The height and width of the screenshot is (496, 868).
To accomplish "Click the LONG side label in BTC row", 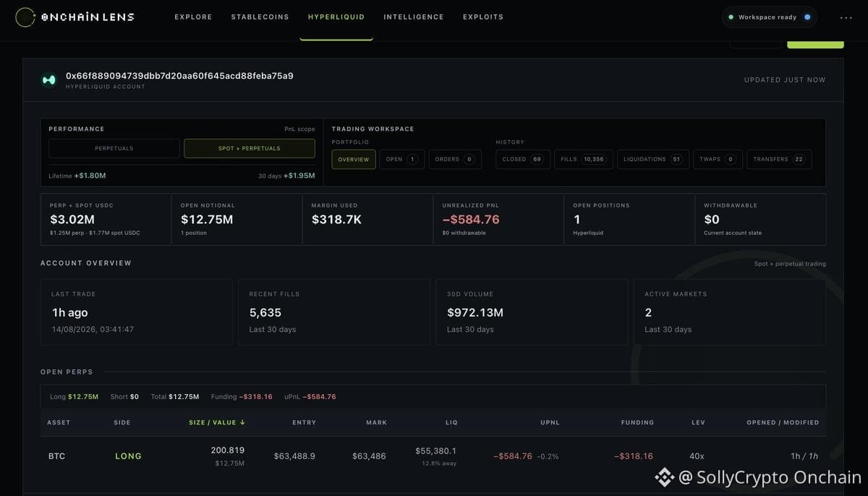I will [x=129, y=456].
